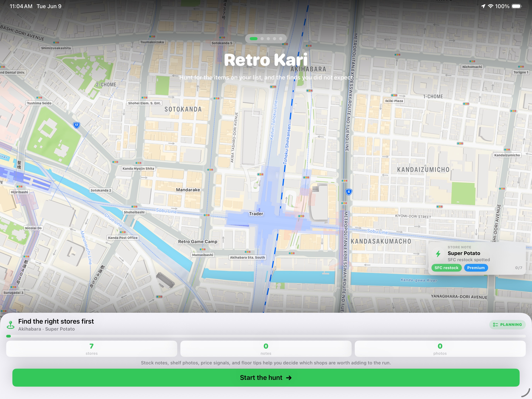Tap the Nichomachi intersection label
The height and width of the screenshot is (399, 532).
tap(472, 67)
